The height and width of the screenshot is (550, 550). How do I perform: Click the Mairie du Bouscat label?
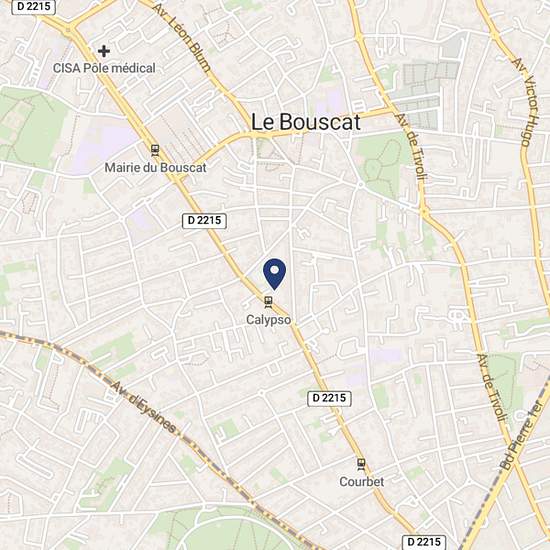click(x=155, y=168)
